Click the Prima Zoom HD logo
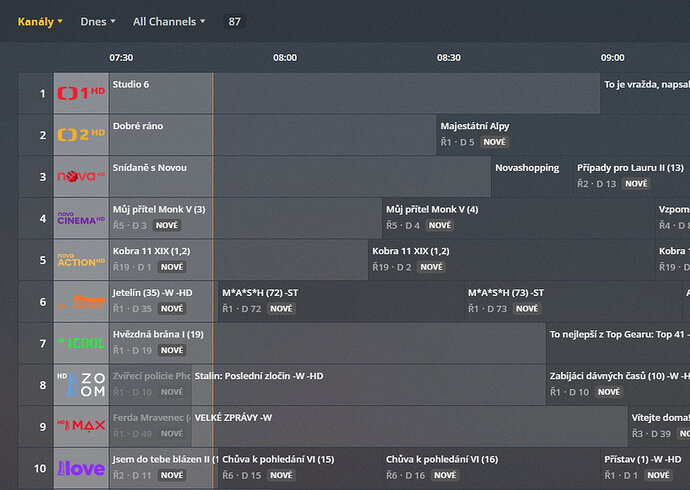This screenshot has width=690, height=490. pyautogui.click(x=81, y=385)
